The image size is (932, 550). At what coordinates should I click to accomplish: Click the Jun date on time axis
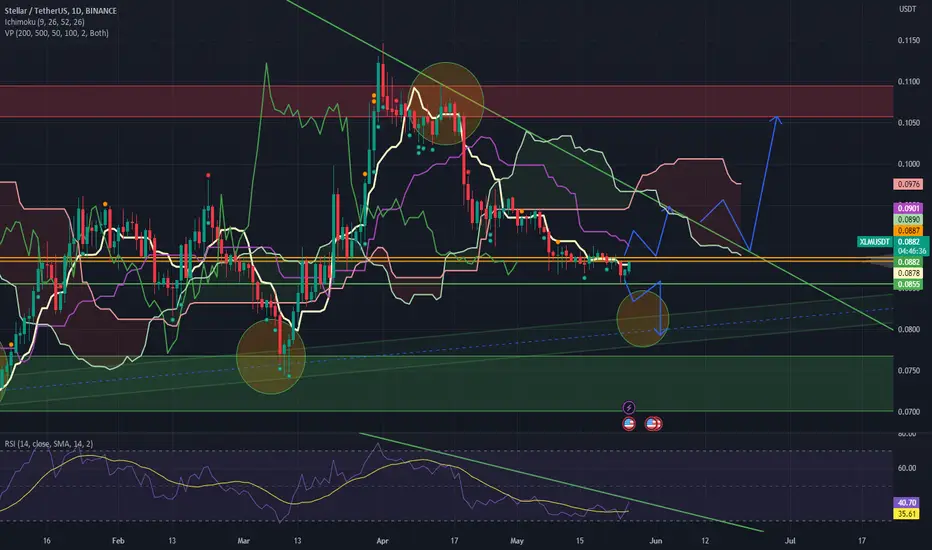(656, 540)
